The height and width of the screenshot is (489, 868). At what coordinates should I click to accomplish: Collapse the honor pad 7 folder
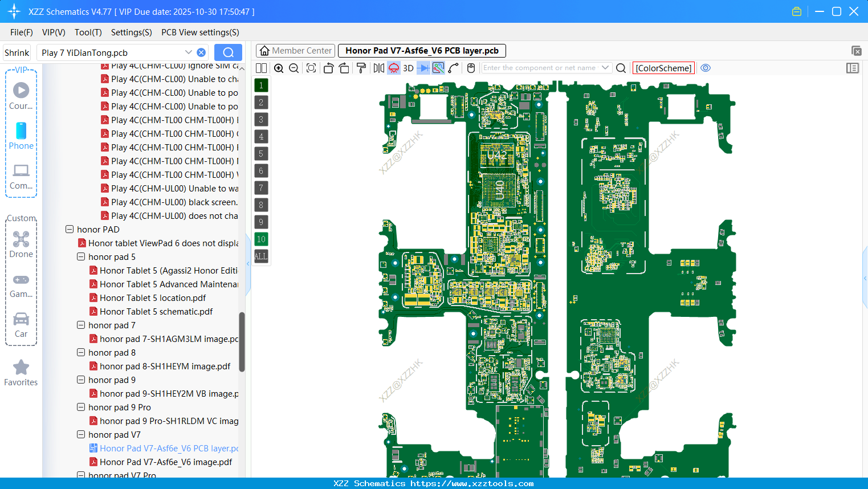tap(81, 325)
